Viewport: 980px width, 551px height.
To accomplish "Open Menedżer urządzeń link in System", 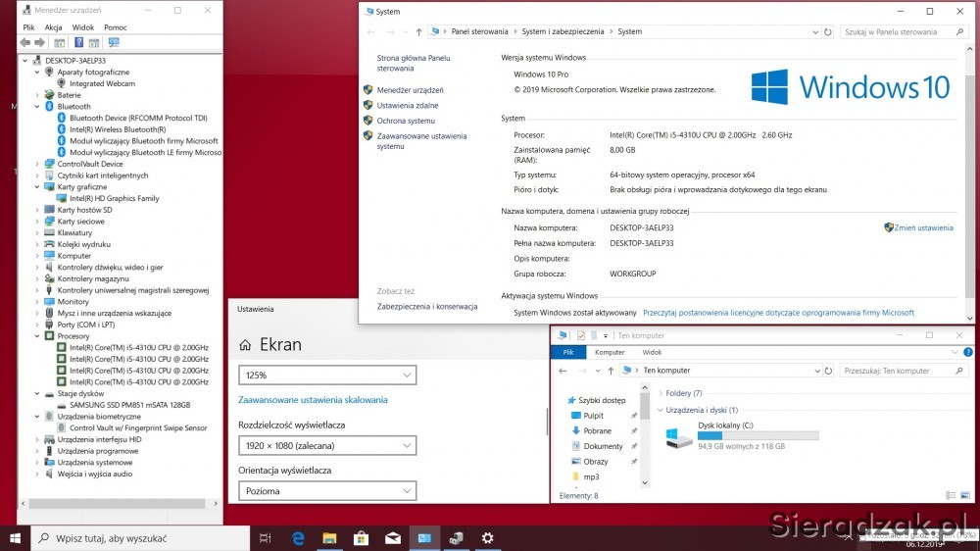I will [x=410, y=90].
